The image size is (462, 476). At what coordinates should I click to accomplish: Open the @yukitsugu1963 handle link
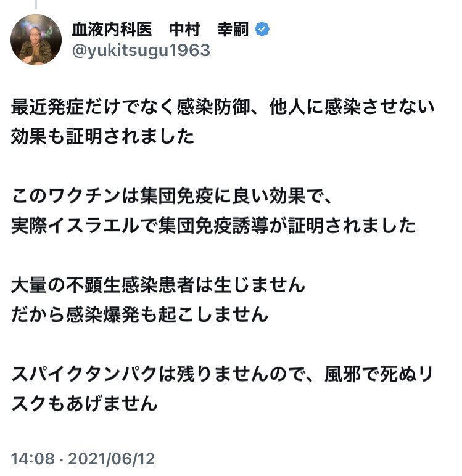141,51
